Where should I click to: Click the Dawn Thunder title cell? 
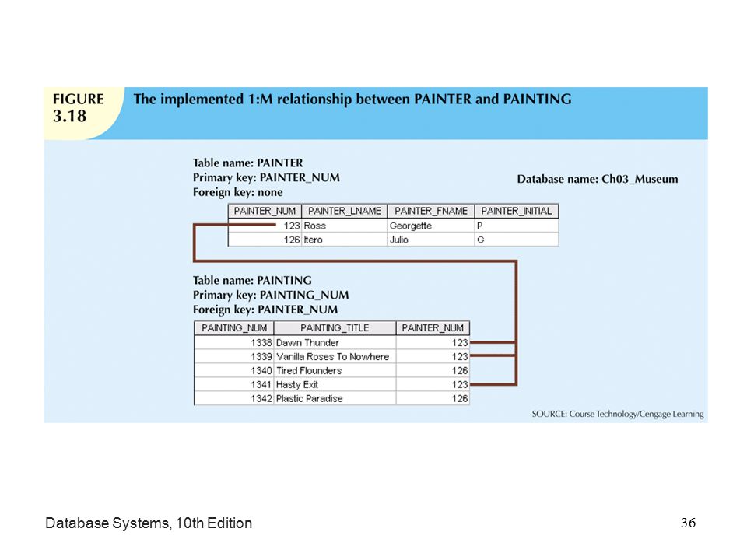pos(335,343)
